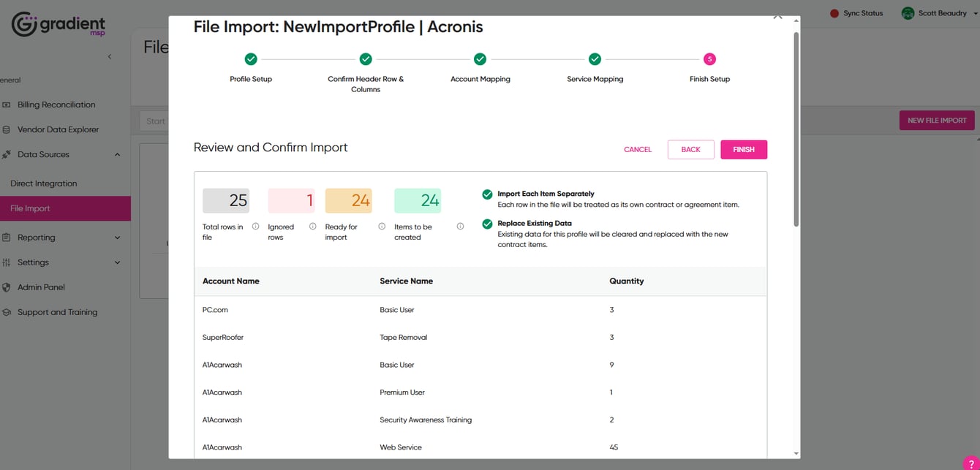This screenshot has width=980, height=470.
Task: Click the Service Name column header
Action: (406, 281)
